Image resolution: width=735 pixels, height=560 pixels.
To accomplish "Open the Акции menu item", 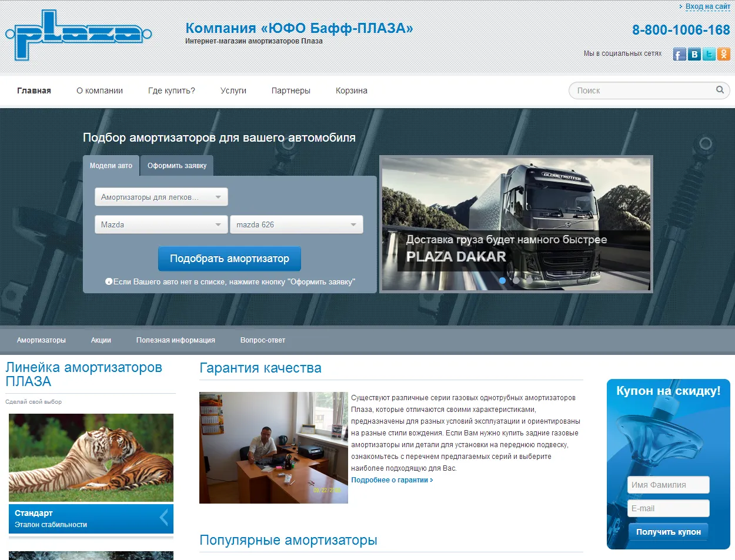I will pyautogui.click(x=101, y=340).
